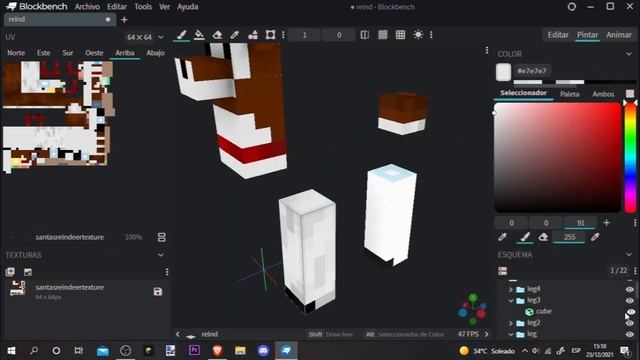
Task: Open the Tools menu
Action: tap(143, 7)
